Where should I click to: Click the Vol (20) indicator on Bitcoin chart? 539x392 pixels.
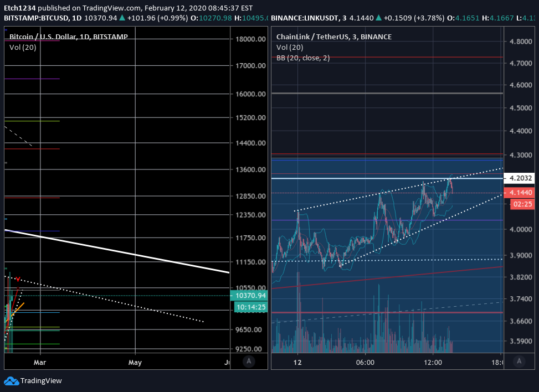[23, 48]
